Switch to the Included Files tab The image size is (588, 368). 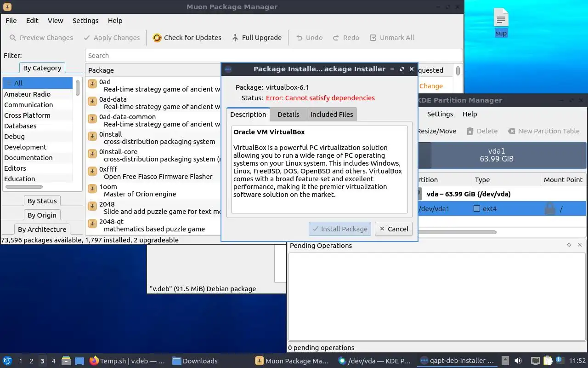point(332,115)
